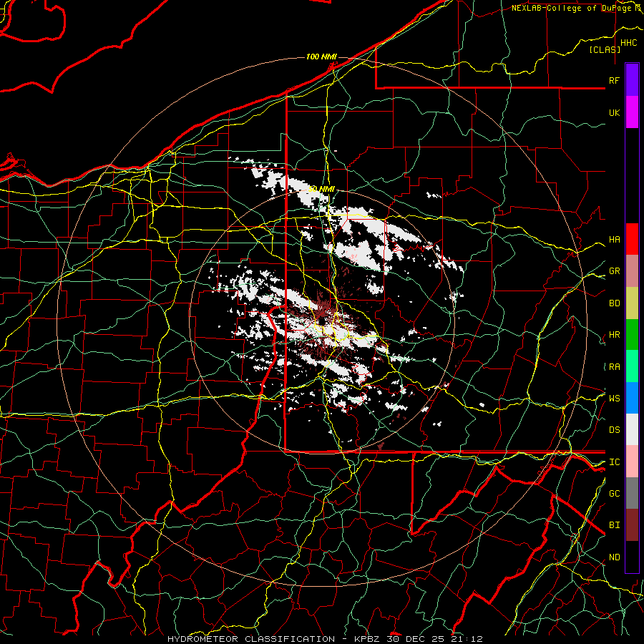
Task: Click the RA light green color swatch
Action: pyautogui.click(x=632, y=366)
